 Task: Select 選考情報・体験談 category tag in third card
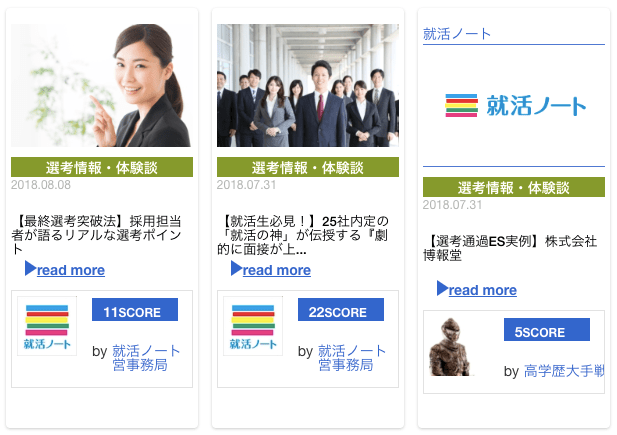[x=514, y=187]
